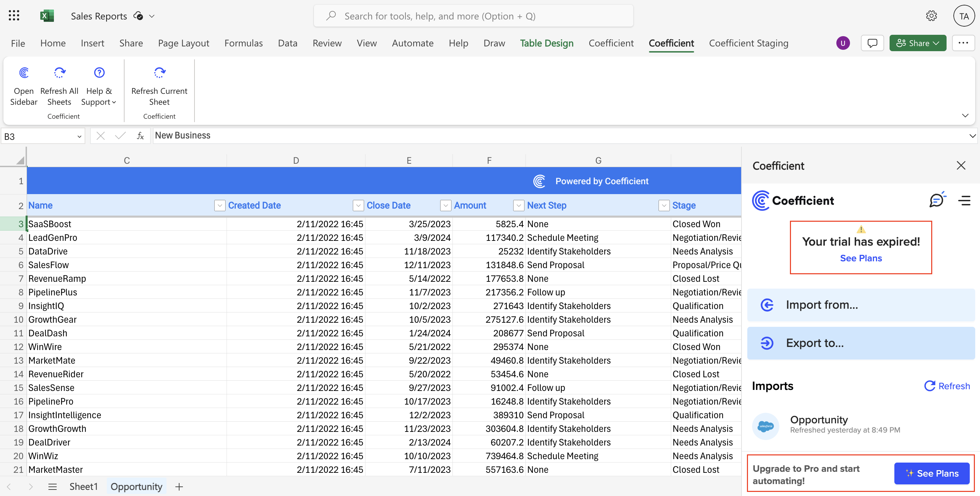Open the Created Date filter dropdown

(x=358, y=205)
